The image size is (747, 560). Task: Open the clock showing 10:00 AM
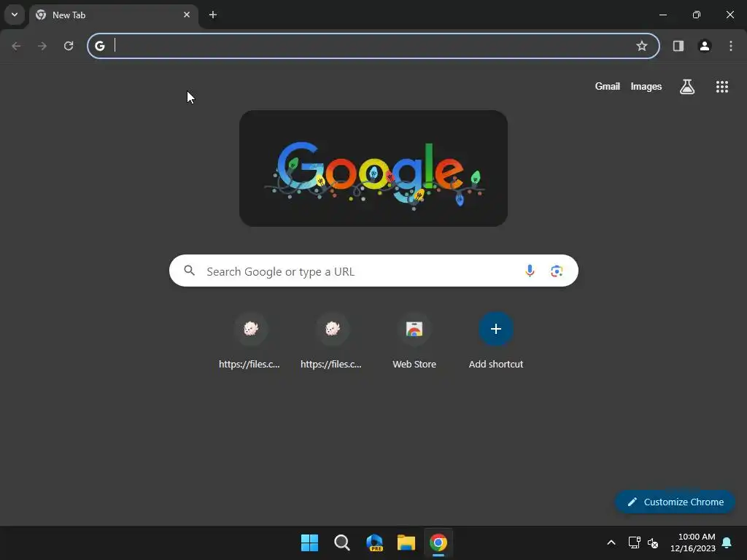click(x=693, y=542)
